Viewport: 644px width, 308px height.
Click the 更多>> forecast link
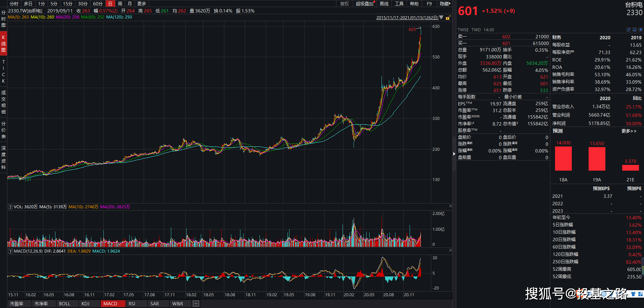pos(629,131)
